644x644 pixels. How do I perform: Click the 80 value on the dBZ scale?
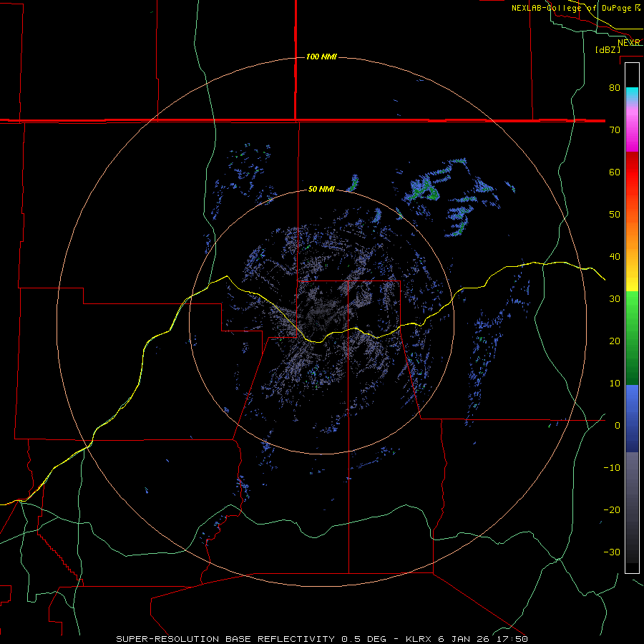(615, 88)
